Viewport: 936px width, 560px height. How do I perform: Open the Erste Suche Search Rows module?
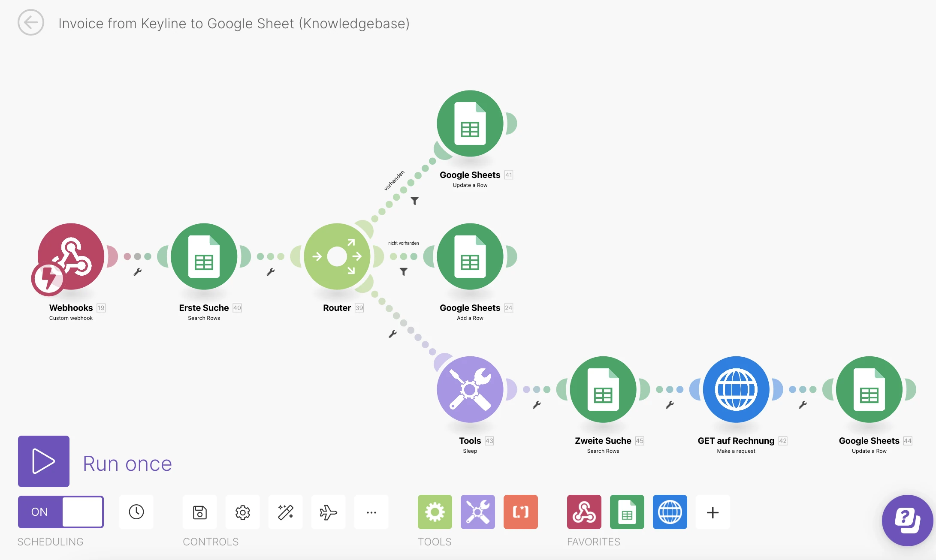(204, 256)
